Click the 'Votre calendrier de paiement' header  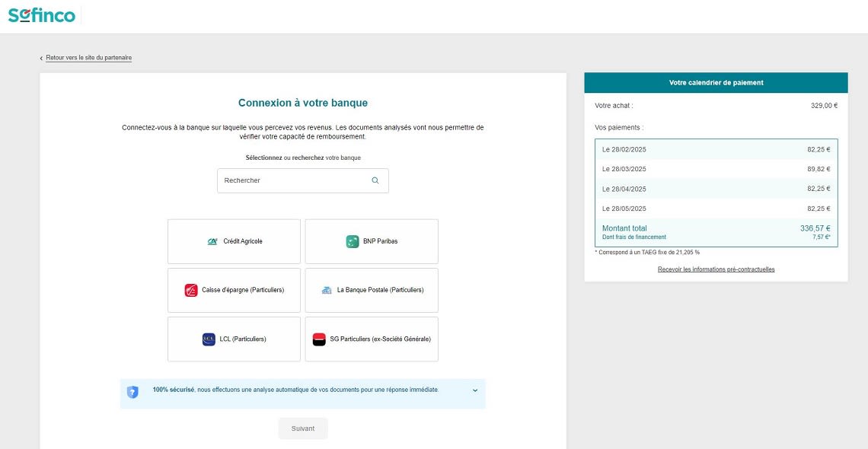click(716, 82)
